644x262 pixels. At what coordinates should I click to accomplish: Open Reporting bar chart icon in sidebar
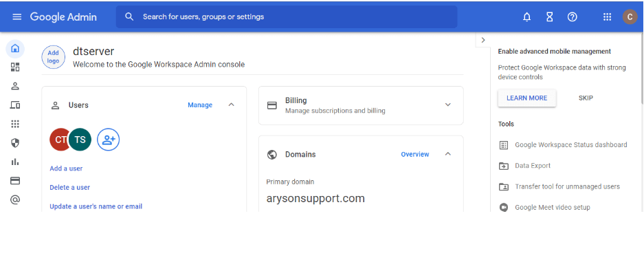15,162
